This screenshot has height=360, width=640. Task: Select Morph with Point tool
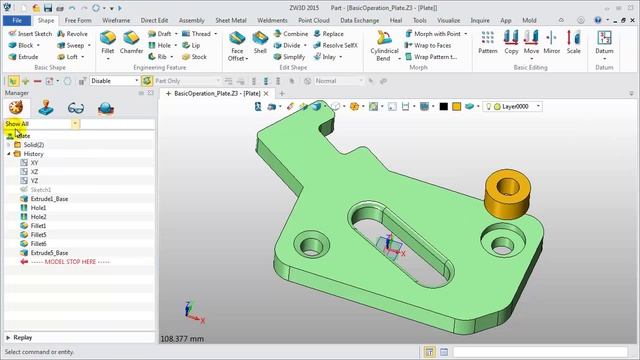coord(433,34)
